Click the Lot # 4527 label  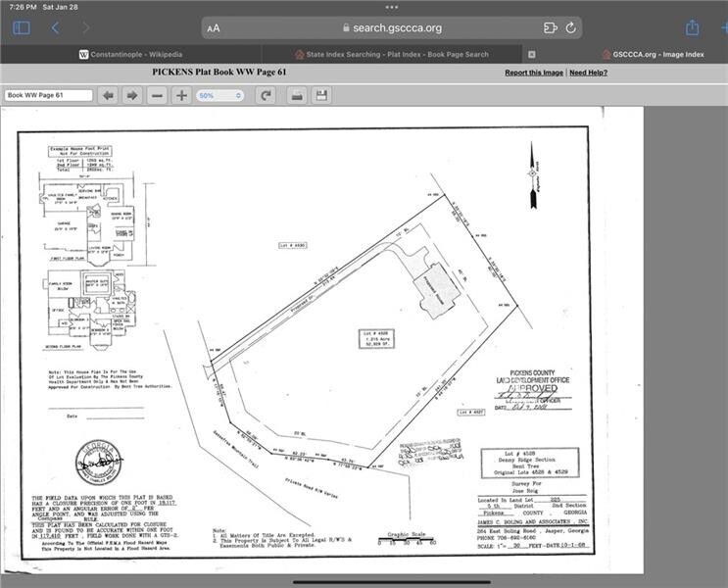click(x=471, y=412)
